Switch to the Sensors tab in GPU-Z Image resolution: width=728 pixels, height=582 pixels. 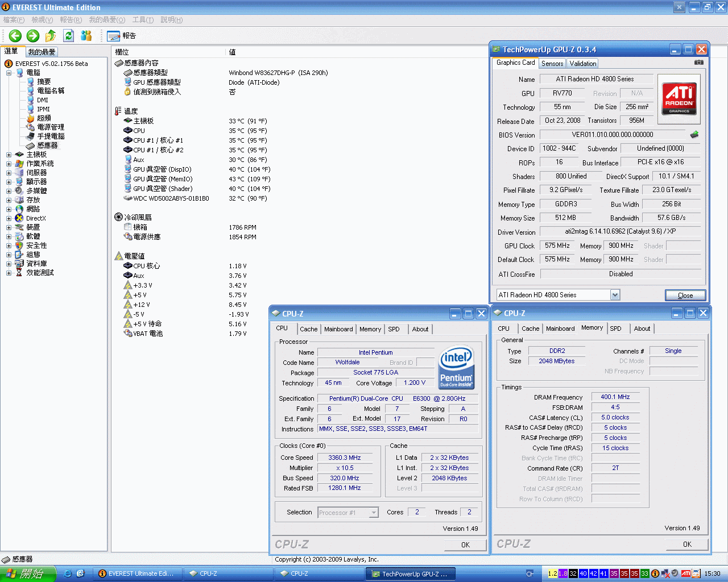(552, 64)
